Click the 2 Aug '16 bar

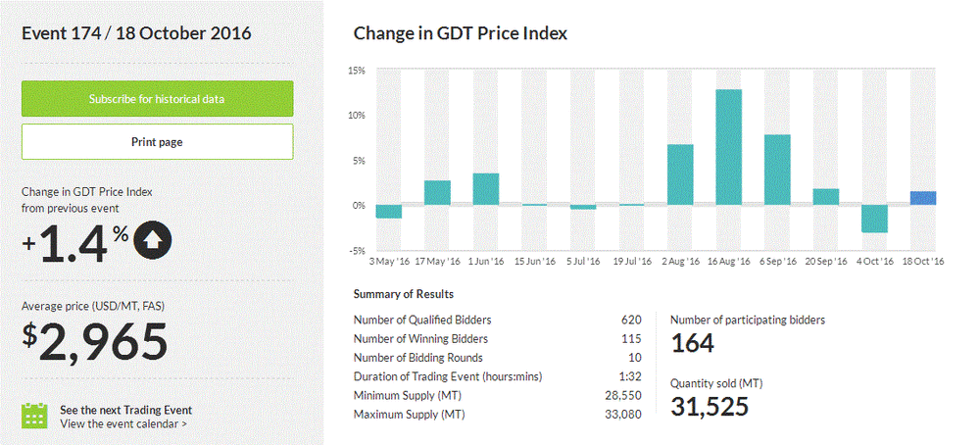(680, 174)
